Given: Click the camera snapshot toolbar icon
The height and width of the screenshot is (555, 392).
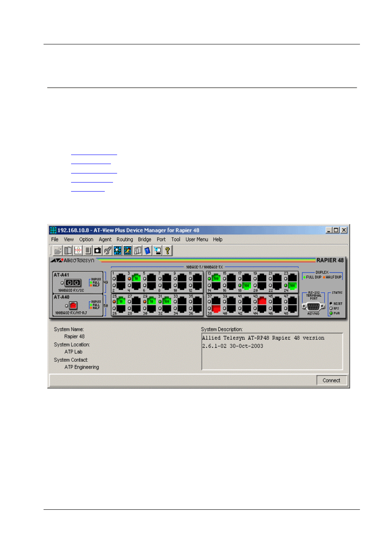Looking at the screenshot, I should pyautogui.click(x=97, y=250).
